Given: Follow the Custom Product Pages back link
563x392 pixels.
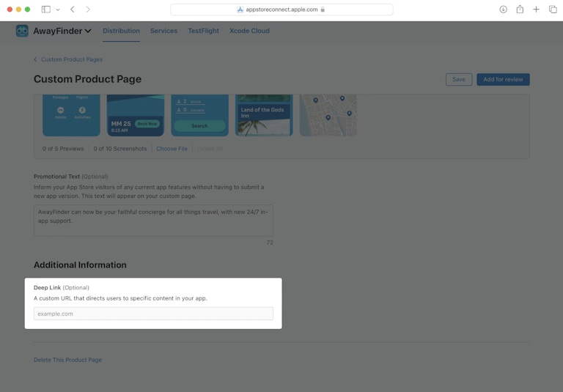Looking at the screenshot, I should tap(71, 59).
